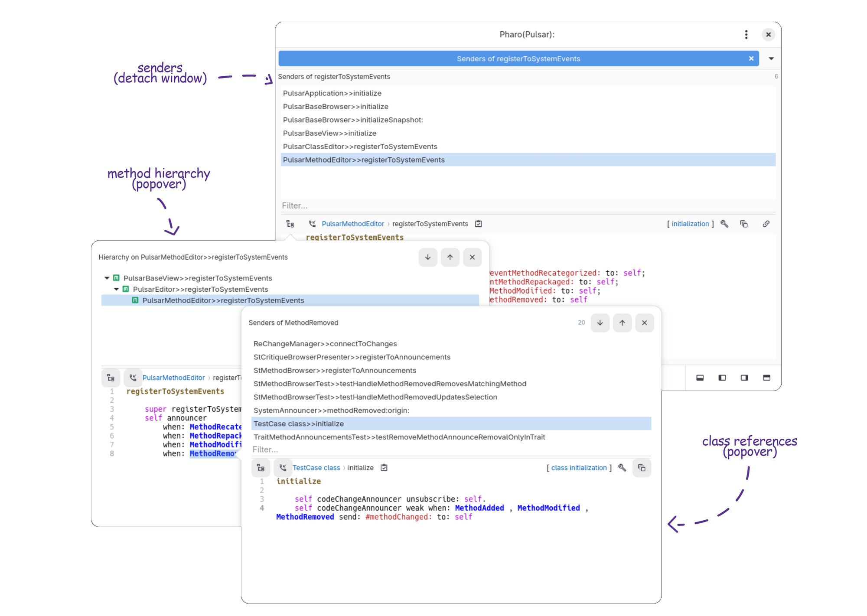
Task: Select StMethodBrowser>>registerToAnnouncements
Action: (x=451, y=371)
